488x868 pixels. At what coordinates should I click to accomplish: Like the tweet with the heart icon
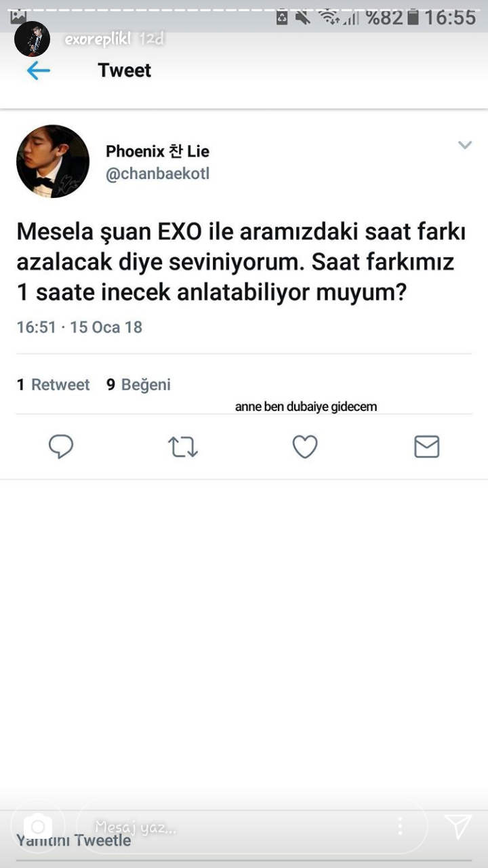tap(305, 447)
